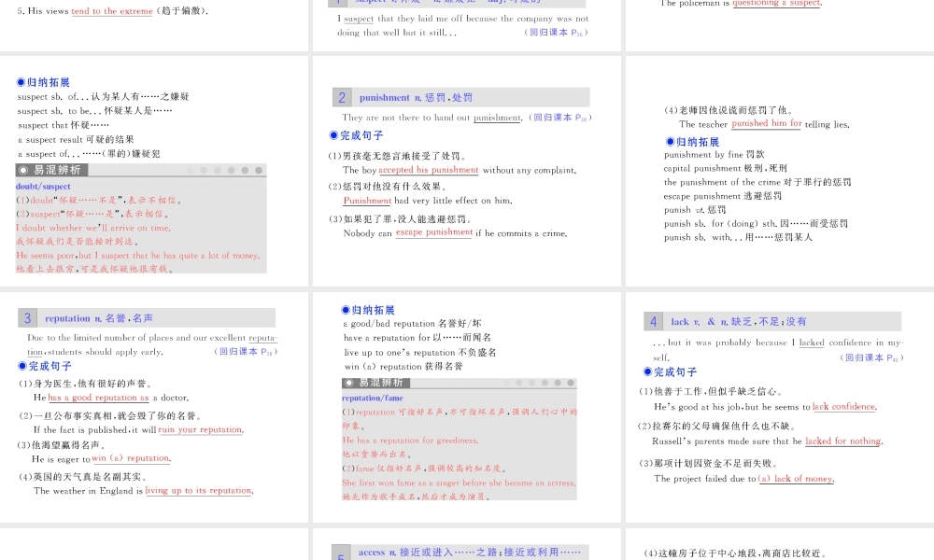Click the answer 'ruin your reputation'
Image resolution: width=934 pixels, height=560 pixels.
pos(201,429)
